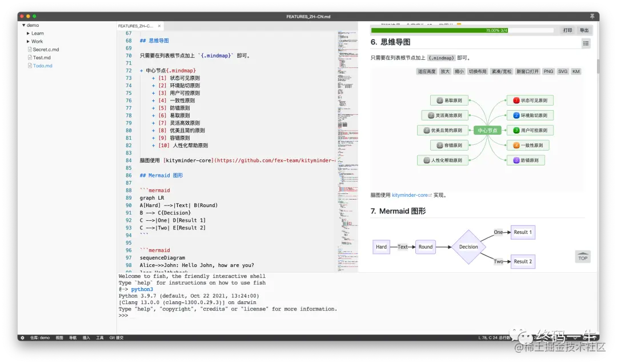The width and height of the screenshot is (617, 364).
Task: Click the Result 2 box in diagram
Action: 523,261
